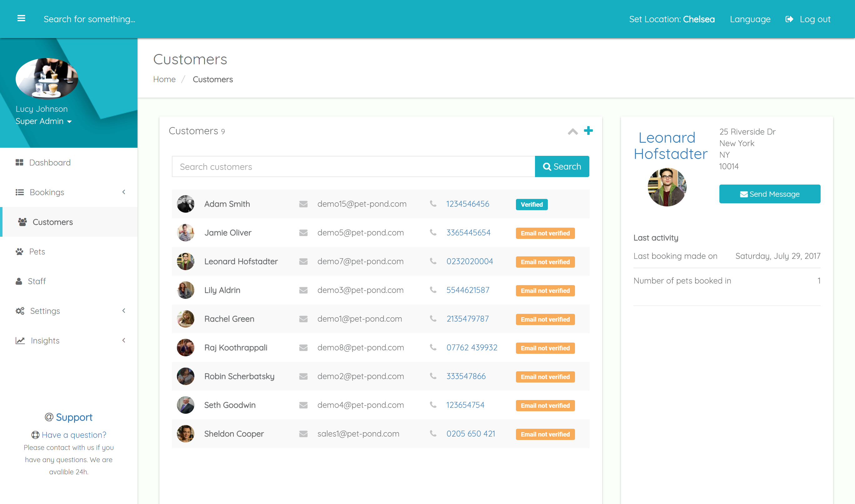Toggle the hamburger menu icon

tap(21, 18)
